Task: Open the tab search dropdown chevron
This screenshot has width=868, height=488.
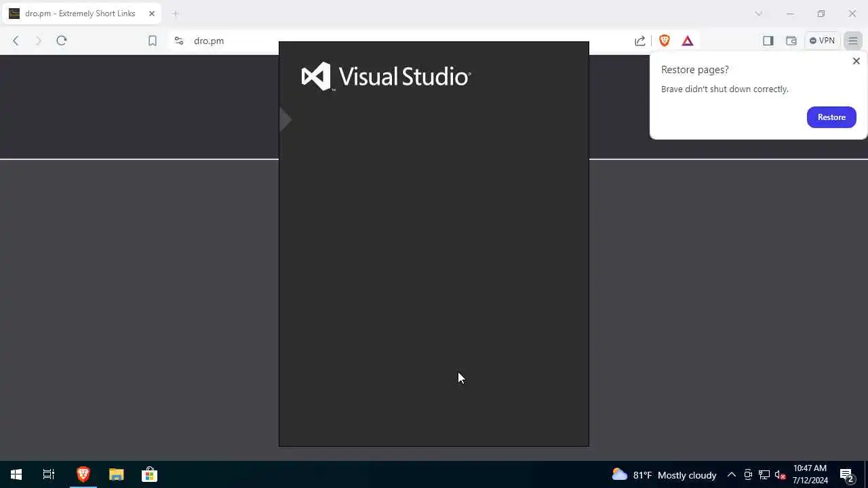Action: click(759, 14)
